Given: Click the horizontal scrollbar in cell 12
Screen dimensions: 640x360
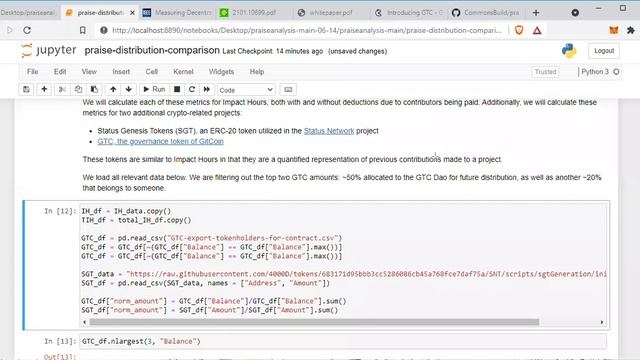Looking at the screenshot, I should tap(314, 322).
